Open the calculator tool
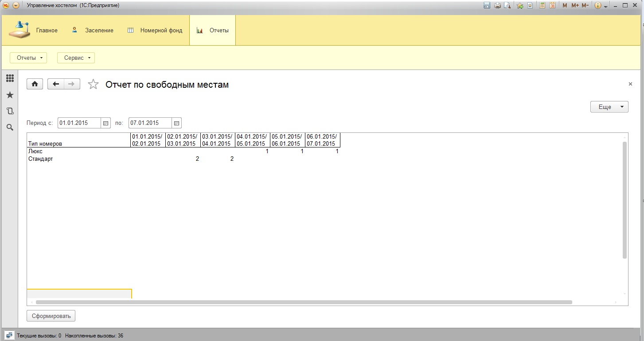 [542, 5]
